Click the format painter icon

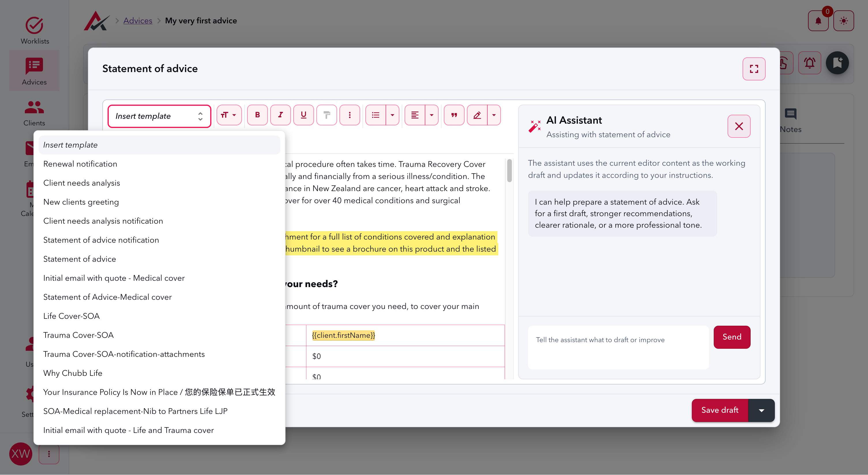[x=326, y=115]
